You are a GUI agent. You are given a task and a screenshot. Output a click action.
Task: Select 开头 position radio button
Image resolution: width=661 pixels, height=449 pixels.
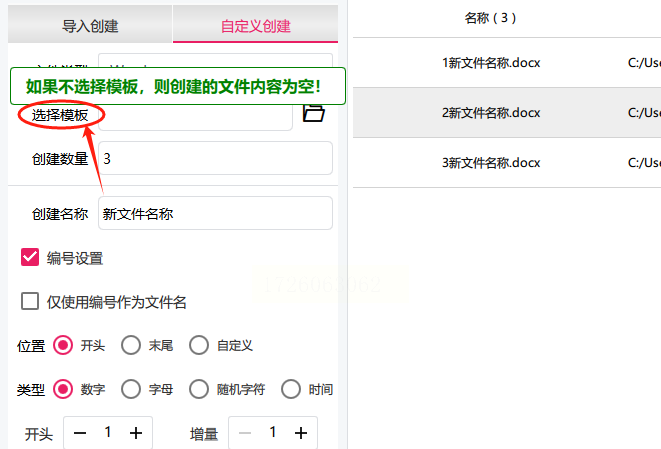(63, 345)
